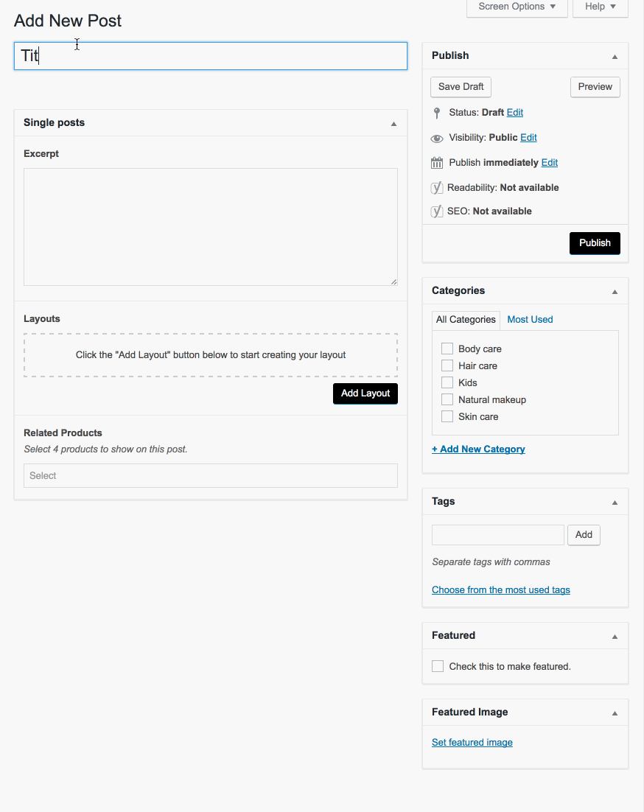The image size is (644, 812).
Task: Click the visibility eye icon
Action: pyautogui.click(x=437, y=138)
